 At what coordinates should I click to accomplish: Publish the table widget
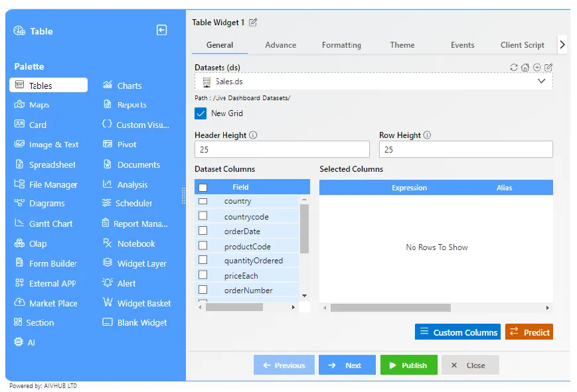point(409,365)
